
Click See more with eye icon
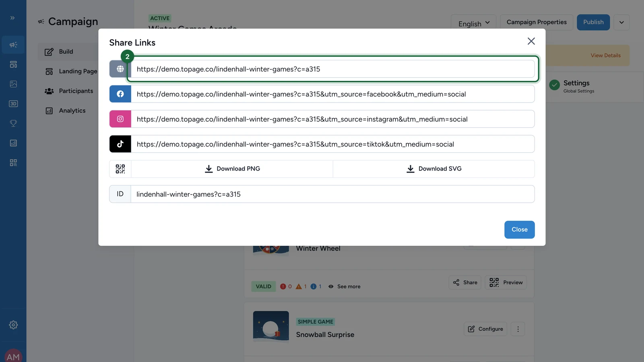coord(344,286)
